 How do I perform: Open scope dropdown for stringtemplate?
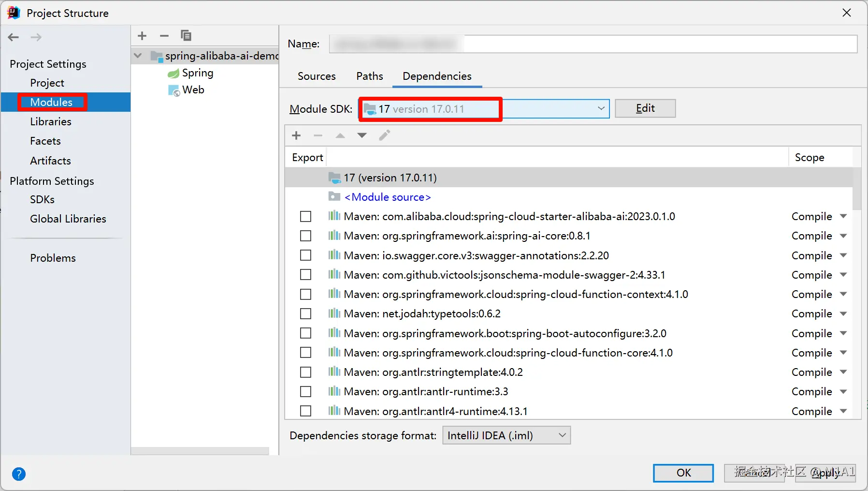point(843,372)
